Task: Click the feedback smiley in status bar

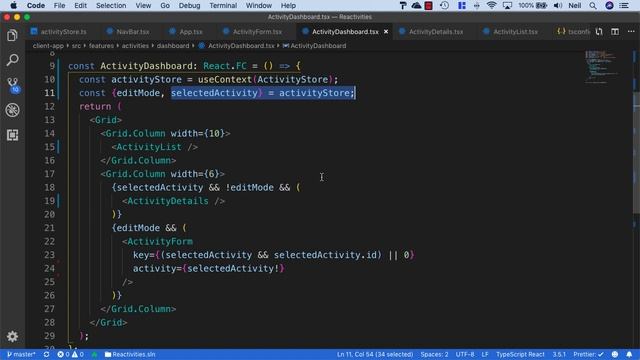Action: pyautogui.click(x=615, y=354)
